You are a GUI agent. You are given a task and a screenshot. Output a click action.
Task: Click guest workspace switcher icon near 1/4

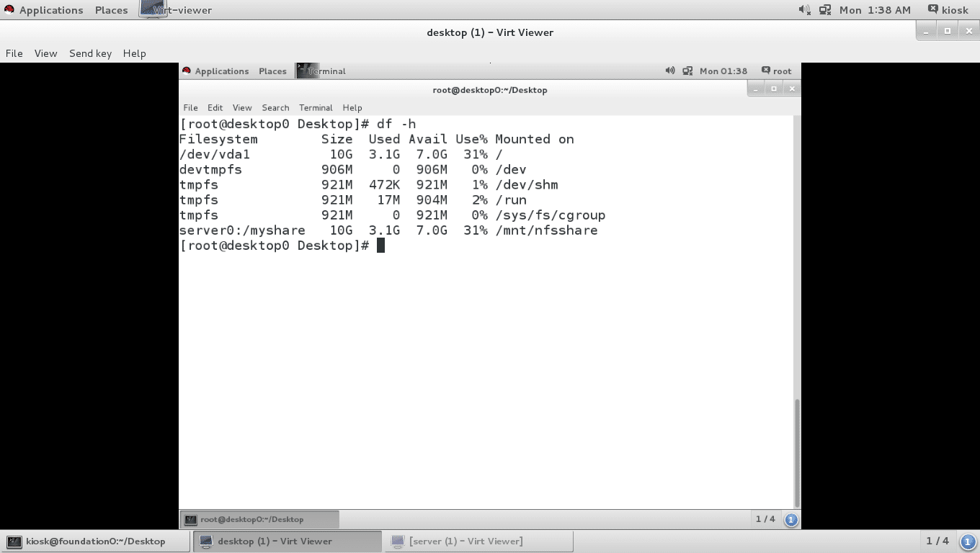point(791,519)
